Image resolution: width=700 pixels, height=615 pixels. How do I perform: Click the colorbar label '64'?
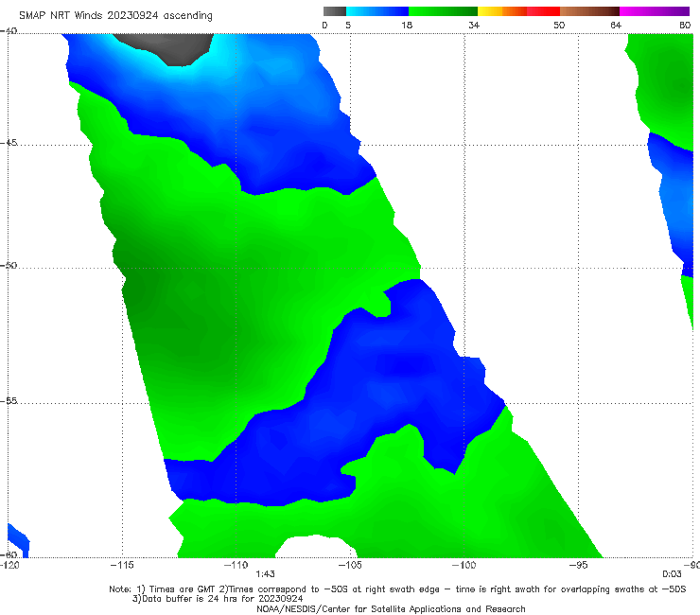coord(616,25)
